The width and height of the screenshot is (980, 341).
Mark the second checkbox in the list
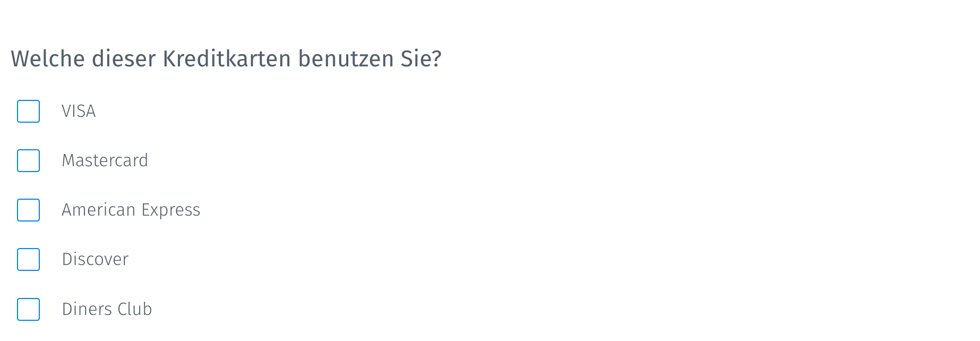28,161
